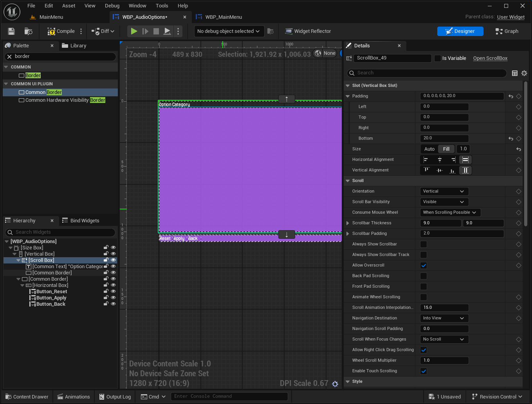Open the Scroll Bar Visibility dropdown
The height and width of the screenshot is (404, 532).
[444, 202]
